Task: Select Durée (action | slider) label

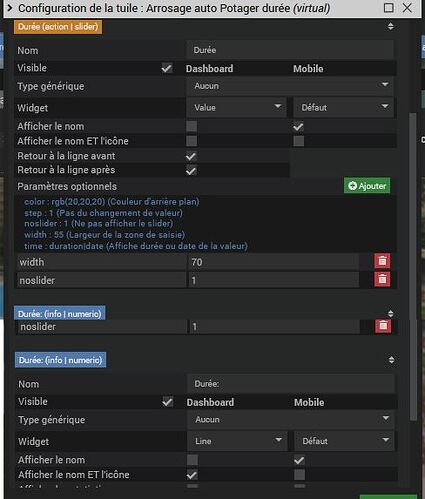Action: 58,27
